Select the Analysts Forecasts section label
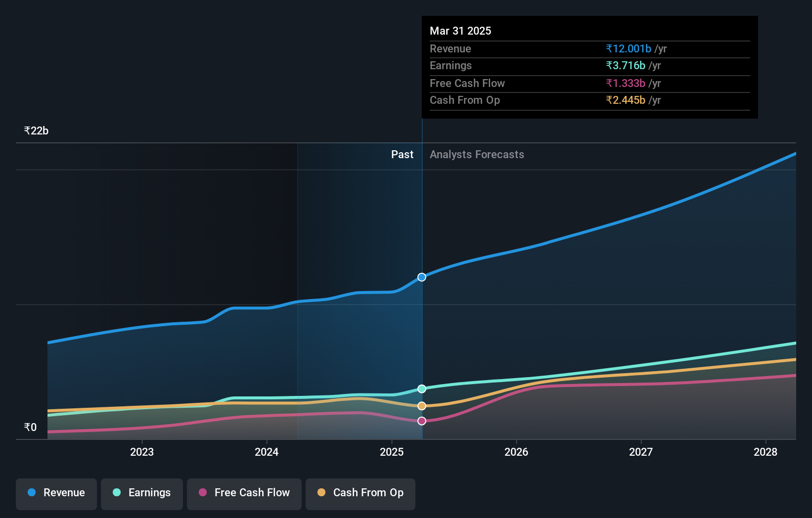This screenshot has height=518, width=812. click(x=476, y=154)
